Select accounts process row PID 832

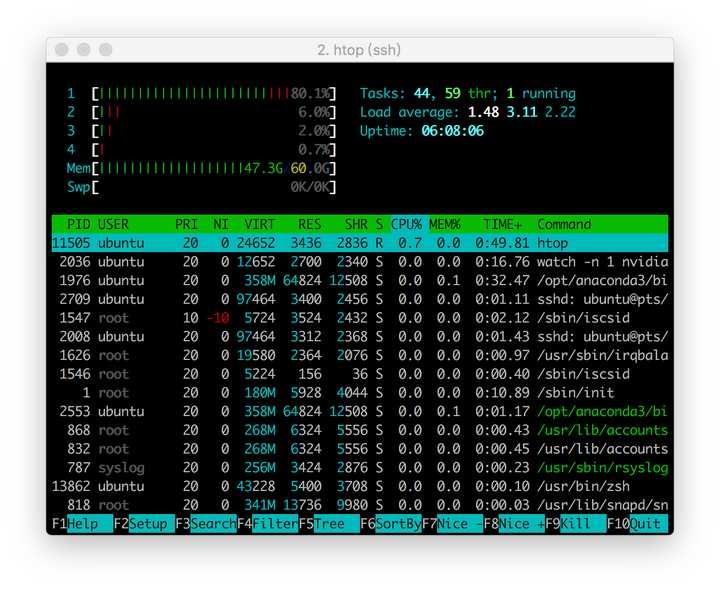pyautogui.click(x=360, y=449)
